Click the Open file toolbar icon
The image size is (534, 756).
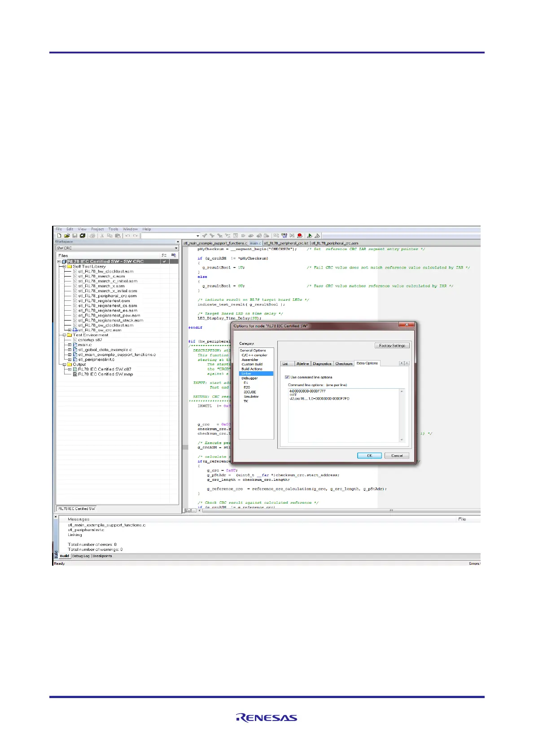point(67,236)
